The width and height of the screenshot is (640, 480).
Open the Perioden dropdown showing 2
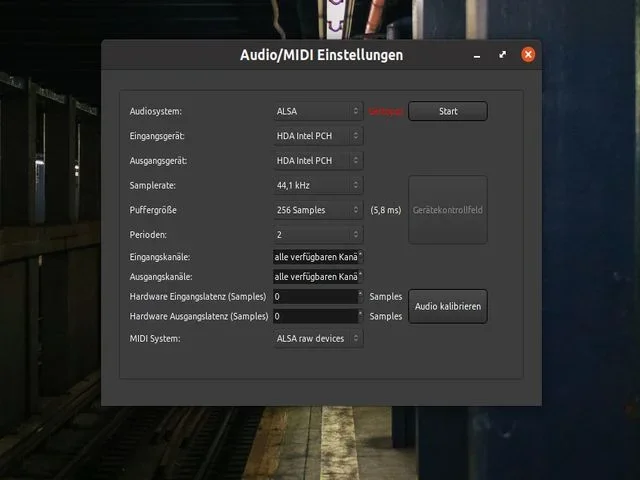318,235
